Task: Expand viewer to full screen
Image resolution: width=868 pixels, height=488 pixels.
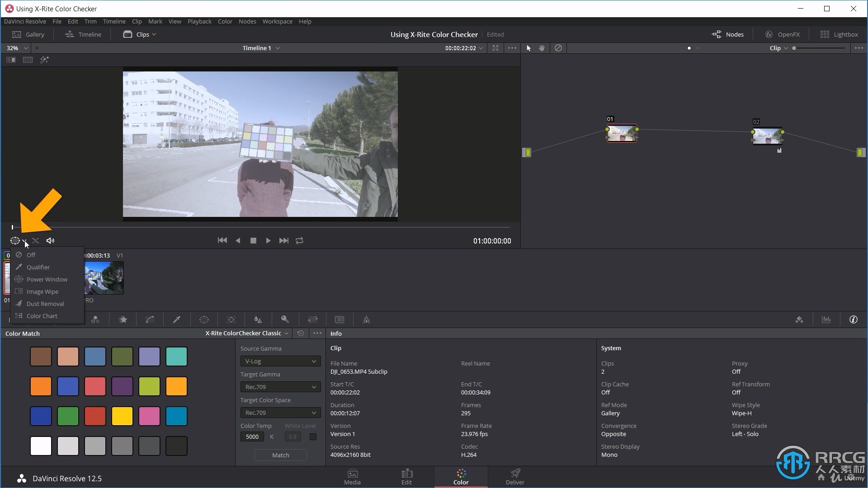Action: click(x=495, y=48)
